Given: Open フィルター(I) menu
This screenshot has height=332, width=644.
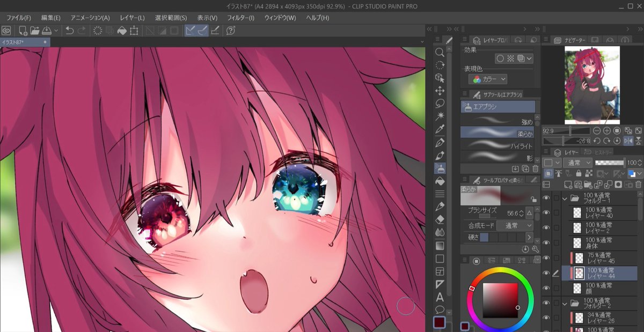Looking at the screenshot, I should click(240, 18).
